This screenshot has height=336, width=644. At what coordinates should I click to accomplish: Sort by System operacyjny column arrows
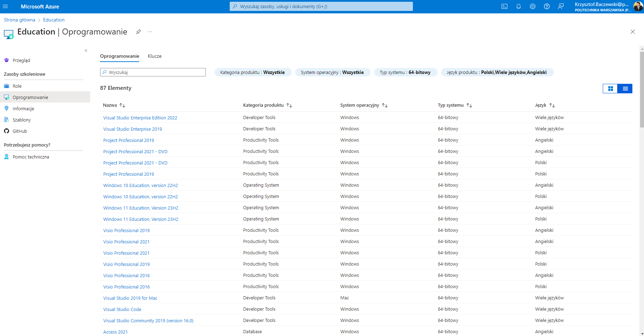[x=385, y=105]
